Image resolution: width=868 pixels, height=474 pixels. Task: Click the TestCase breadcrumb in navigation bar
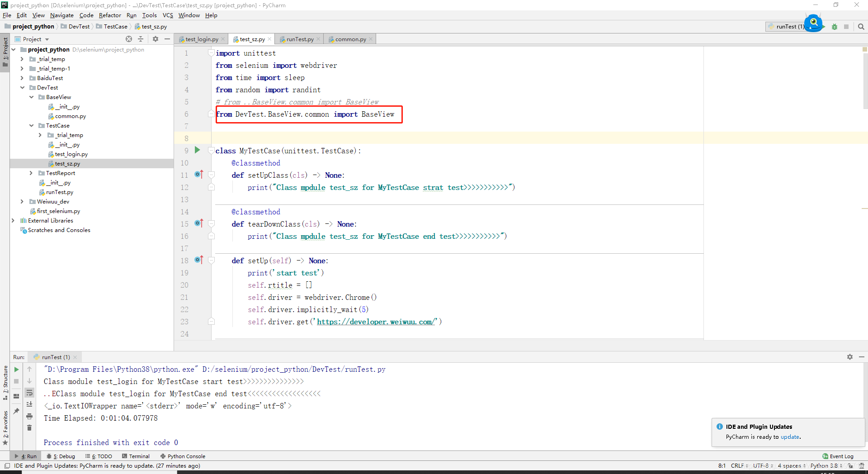click(x=112, y=27)
